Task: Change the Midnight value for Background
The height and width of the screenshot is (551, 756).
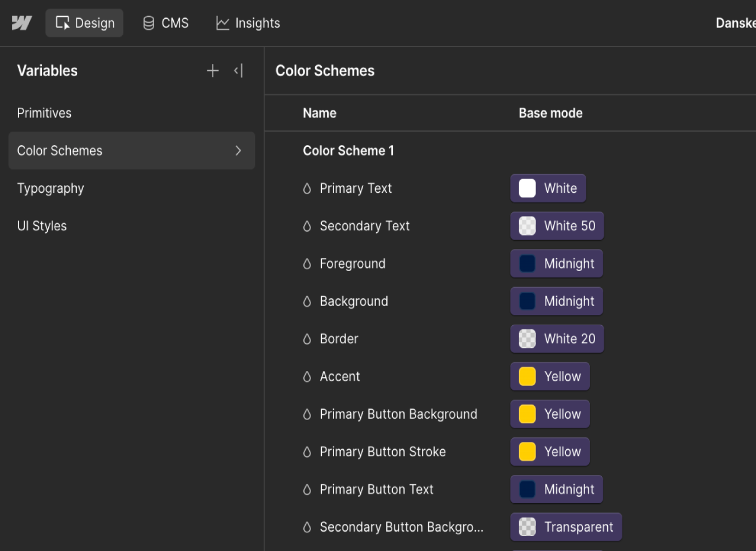Action: point(557,301)
